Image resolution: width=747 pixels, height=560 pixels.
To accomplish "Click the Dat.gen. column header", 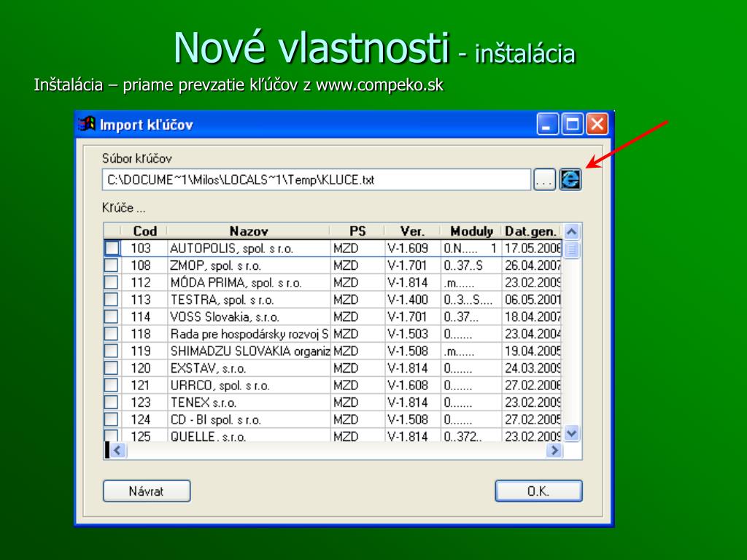I will click(532, 231).
